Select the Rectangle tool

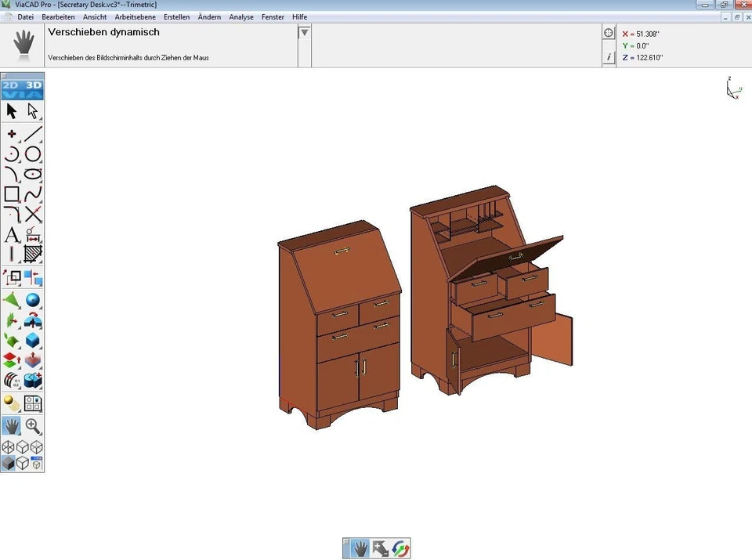point(11,194)
